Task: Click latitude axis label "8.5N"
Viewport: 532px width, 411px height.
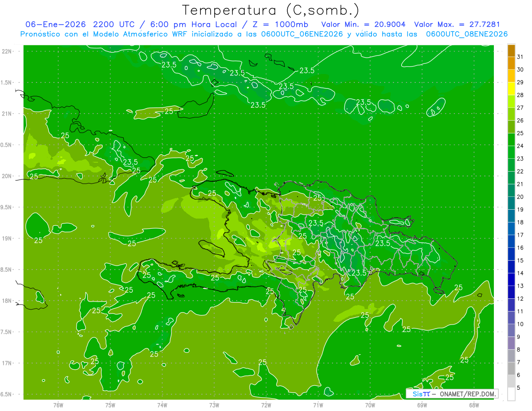Action: [7, 270]
